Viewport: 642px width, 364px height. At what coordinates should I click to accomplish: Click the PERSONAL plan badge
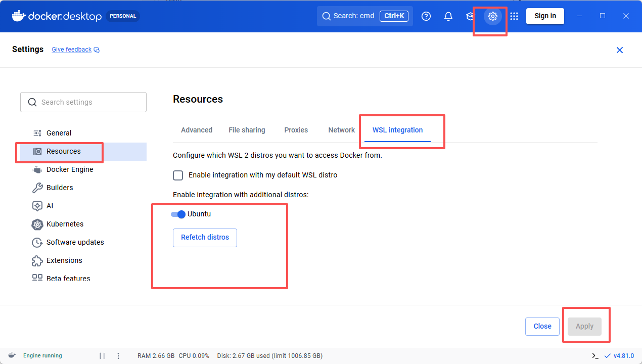123,16
